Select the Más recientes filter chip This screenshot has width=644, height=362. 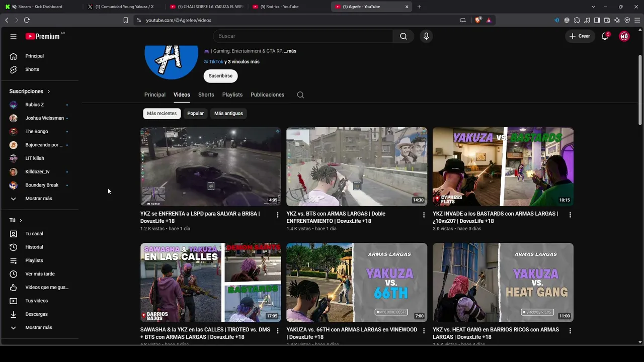(162, 114)
